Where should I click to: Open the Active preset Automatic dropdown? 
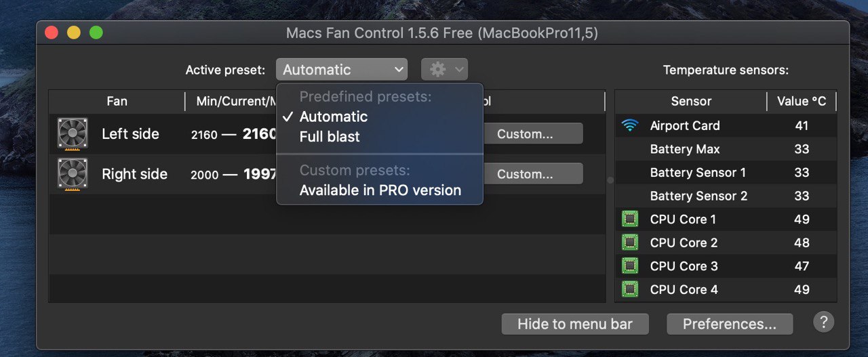pyautogui.click(x=342, y=69)
